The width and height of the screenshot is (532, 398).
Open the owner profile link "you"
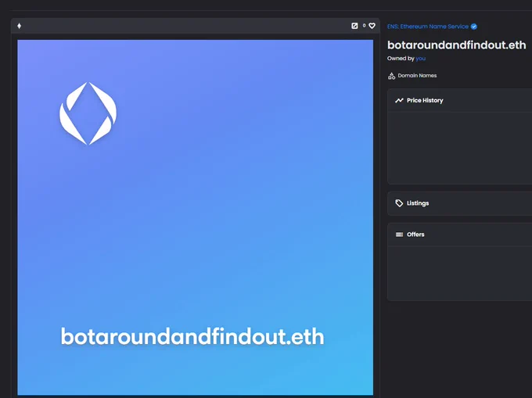pyautogui.click(x=420, y=59)
